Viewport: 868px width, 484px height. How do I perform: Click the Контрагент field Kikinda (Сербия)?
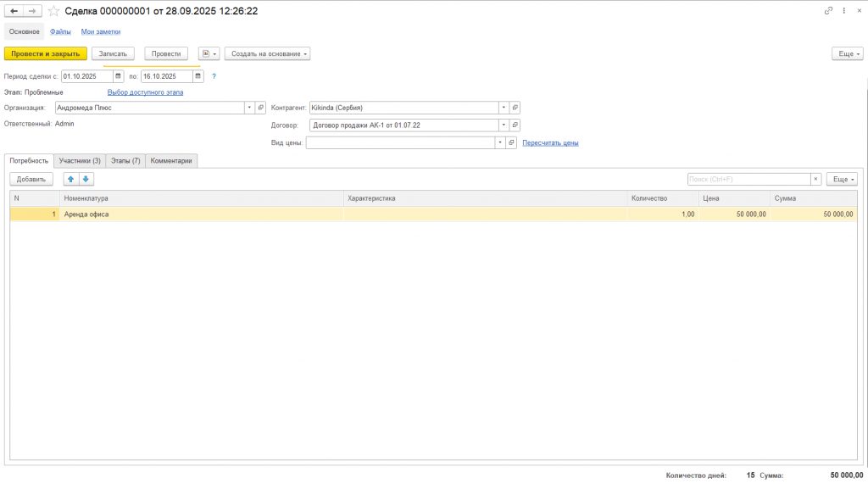coord(403,108)
